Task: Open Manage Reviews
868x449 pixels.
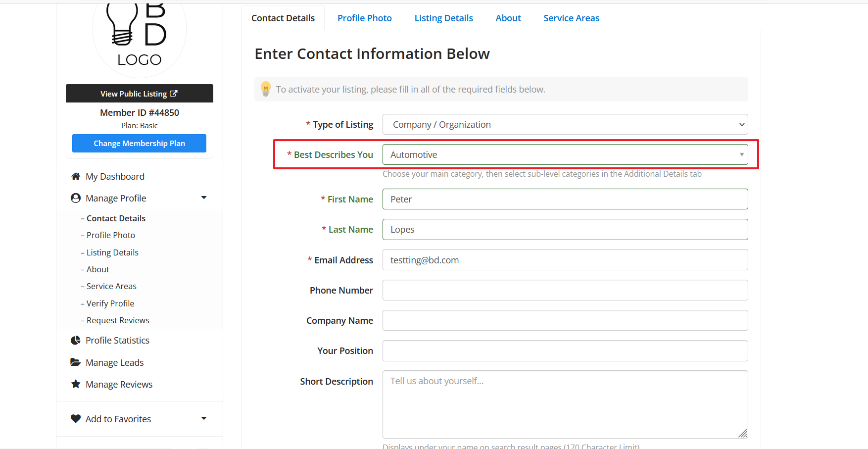Action: pos(119,385)
